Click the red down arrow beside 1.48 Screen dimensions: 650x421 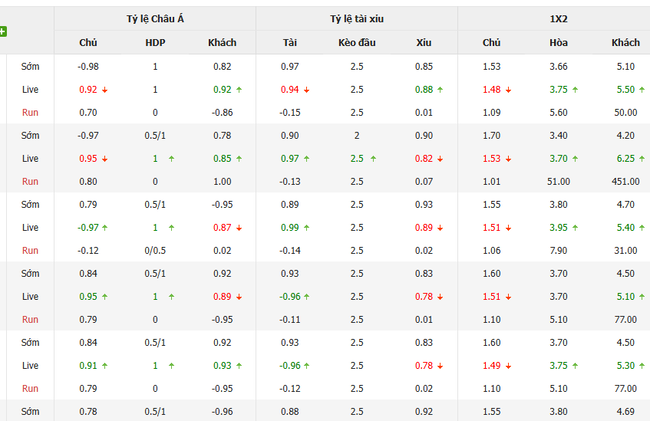point(510,89)
